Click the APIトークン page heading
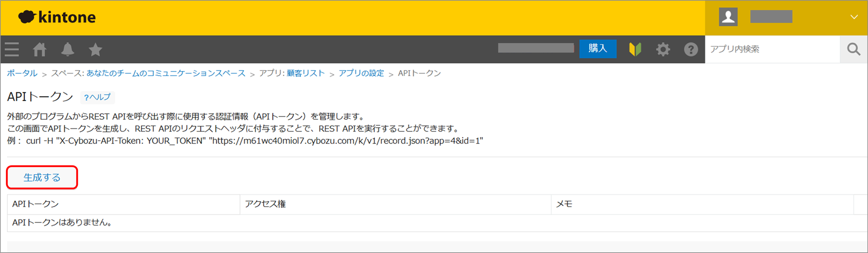 point(40,97)
